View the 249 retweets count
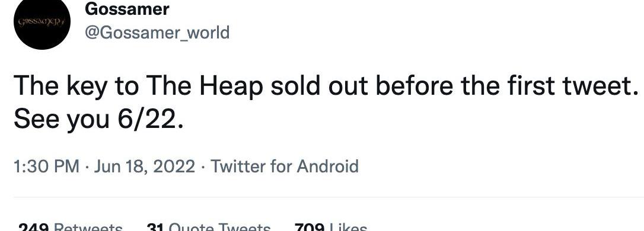644x231 pixels. click(34, 227)
